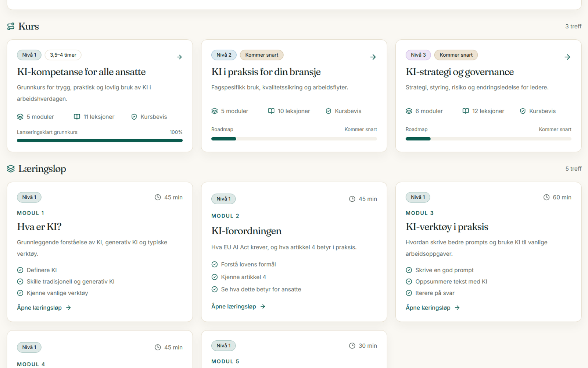The width and height of the screenshot is (588, 368).
Task: Click the 11 leksjoner text
Action: [99, 117]
